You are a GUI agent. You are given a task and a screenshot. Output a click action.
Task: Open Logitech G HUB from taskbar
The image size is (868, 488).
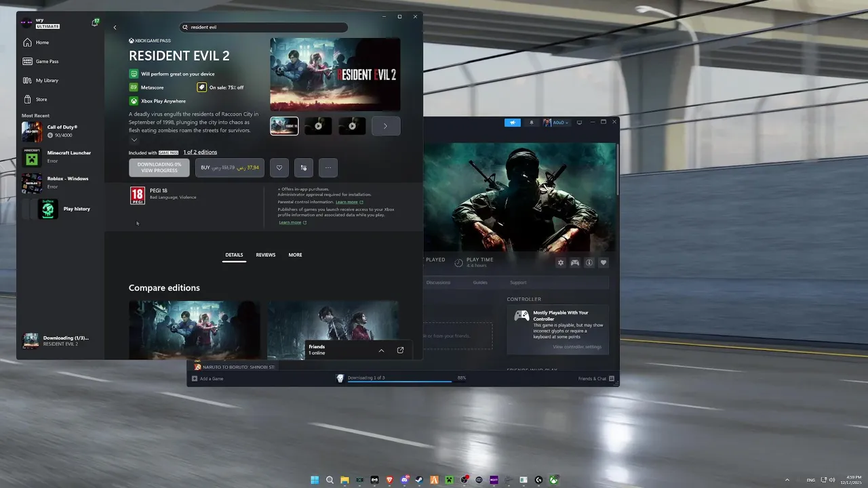pyautogui.click(x=538, y=480)
